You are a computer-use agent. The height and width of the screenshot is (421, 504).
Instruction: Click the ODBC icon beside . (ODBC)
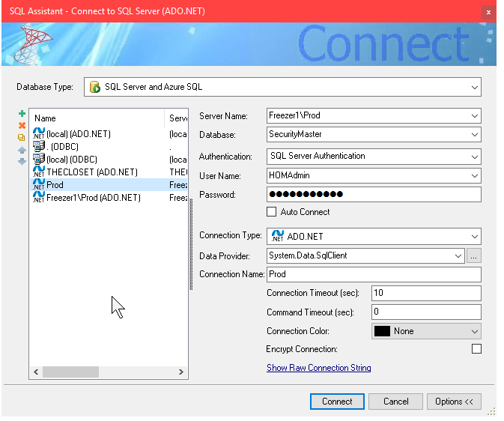click(x=39, y=146)
